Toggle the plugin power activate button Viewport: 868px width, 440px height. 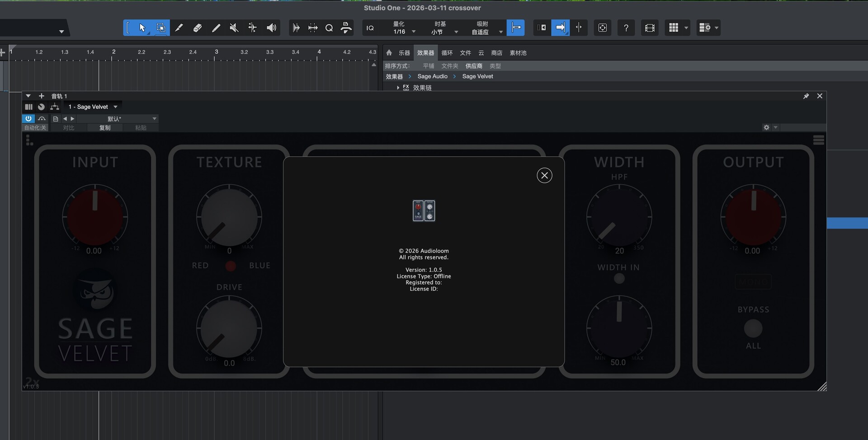[28, 118]
